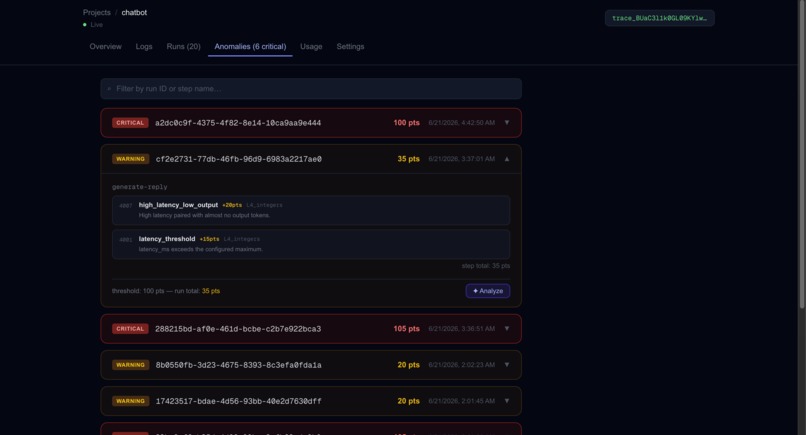
Task: Click the green Live status dot
Action: [x=85, y=25]
